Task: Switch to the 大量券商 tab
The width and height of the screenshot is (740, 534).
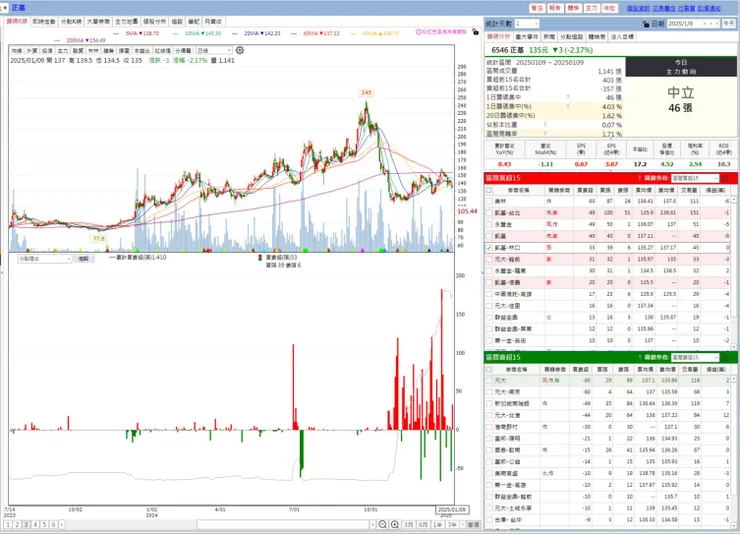Action: pyautogui.click(x=98, y=21)
